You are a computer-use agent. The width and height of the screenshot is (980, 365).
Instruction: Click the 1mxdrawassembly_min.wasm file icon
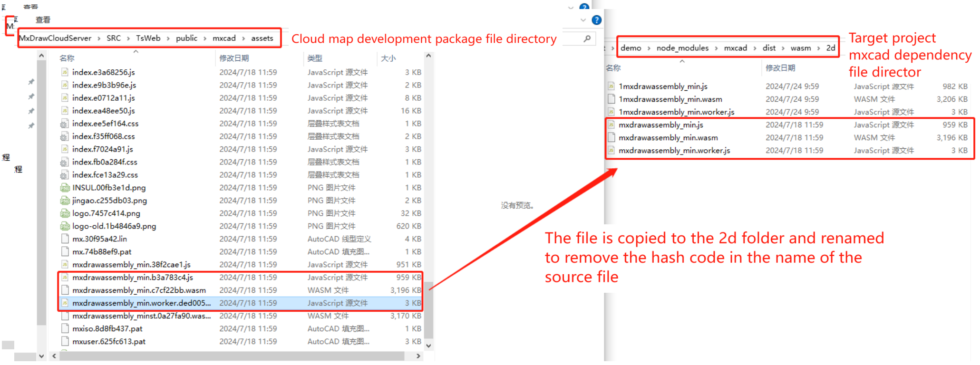pos(611,99)
